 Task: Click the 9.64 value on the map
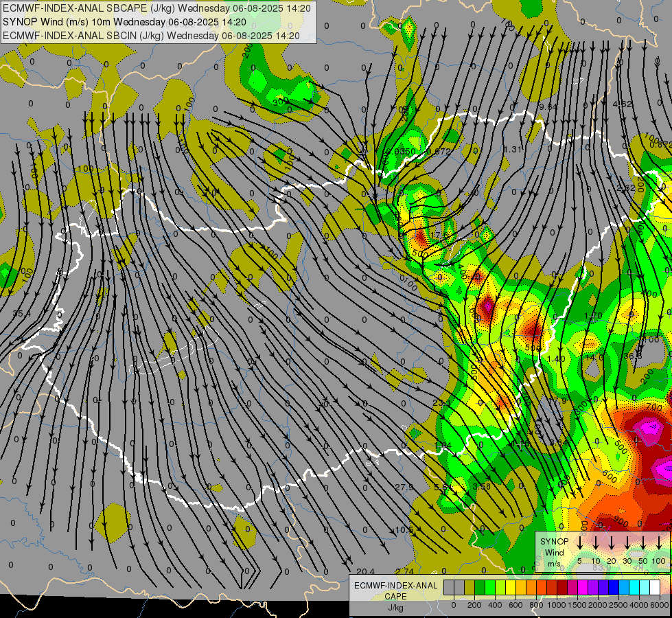pos(548,106)
